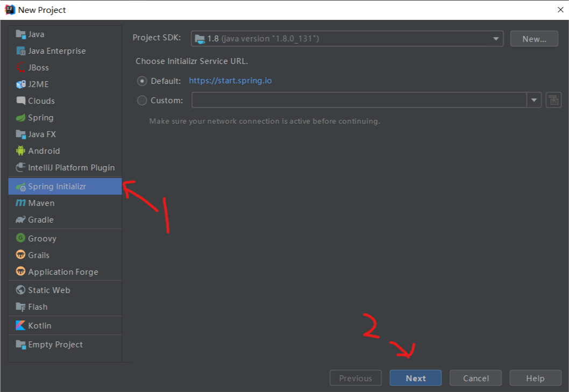This screenshot has width=569, height=392.
Task: Select the Grails text label
Action: (39, 255)
